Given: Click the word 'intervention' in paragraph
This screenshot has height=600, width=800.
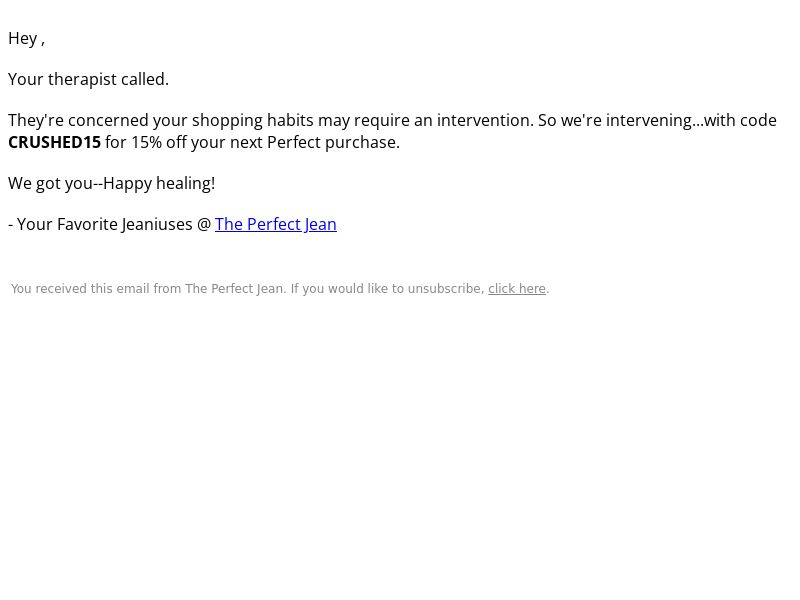Looking at the screenshot, I should [485, 120].
